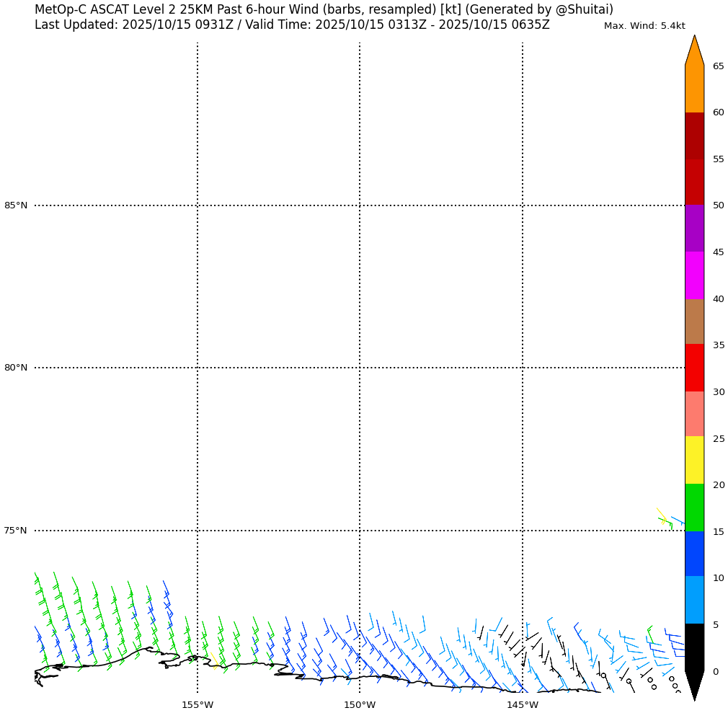Viewport: 728px width, 713px height.
Task: Click the orange 60-65 kt colorbar segment
Action: coord(694,89)
